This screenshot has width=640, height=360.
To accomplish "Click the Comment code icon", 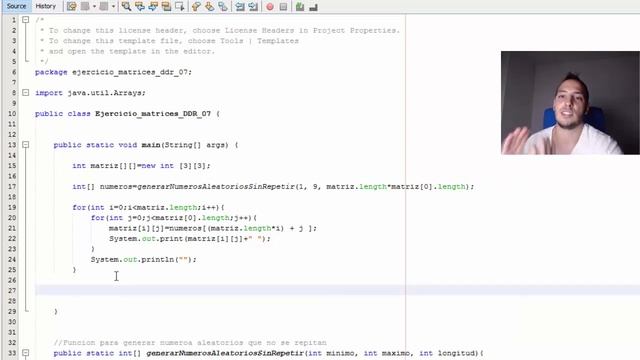I will (x=300, y=7).
